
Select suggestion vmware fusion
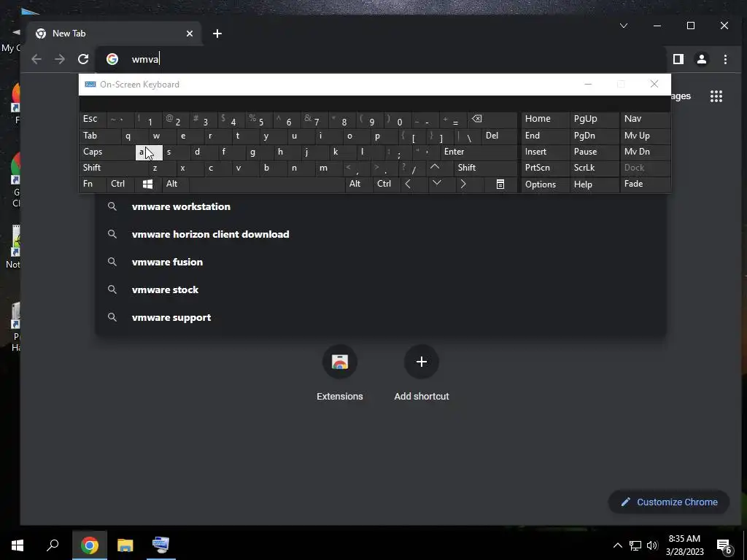[381, 262]
